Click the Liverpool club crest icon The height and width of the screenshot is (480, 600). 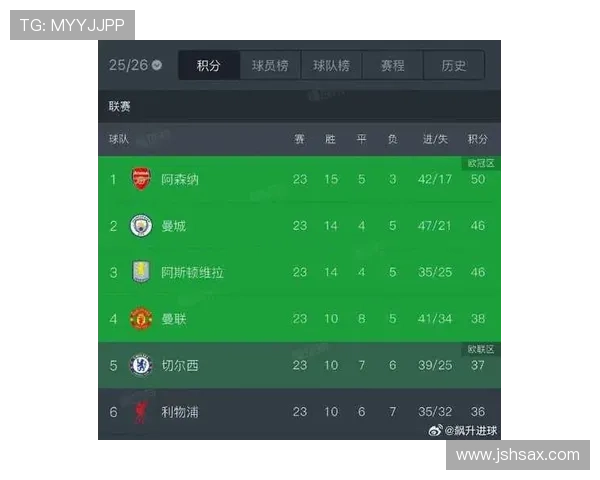(140, 411)
